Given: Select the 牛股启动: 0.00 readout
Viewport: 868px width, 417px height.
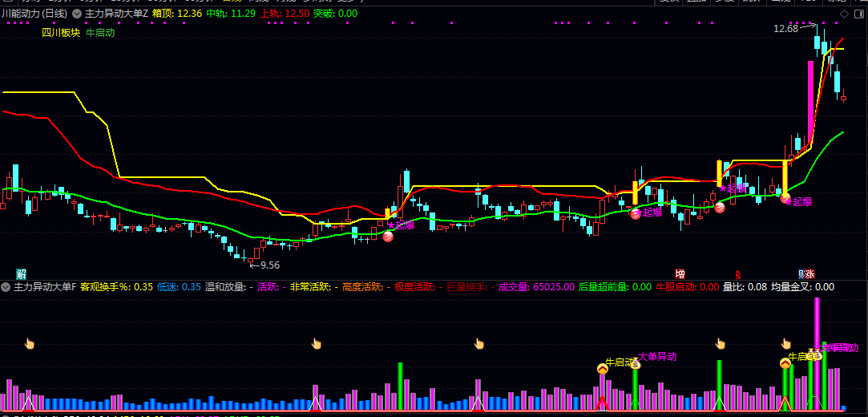Looking at the screenshot, I should (688, 287).
